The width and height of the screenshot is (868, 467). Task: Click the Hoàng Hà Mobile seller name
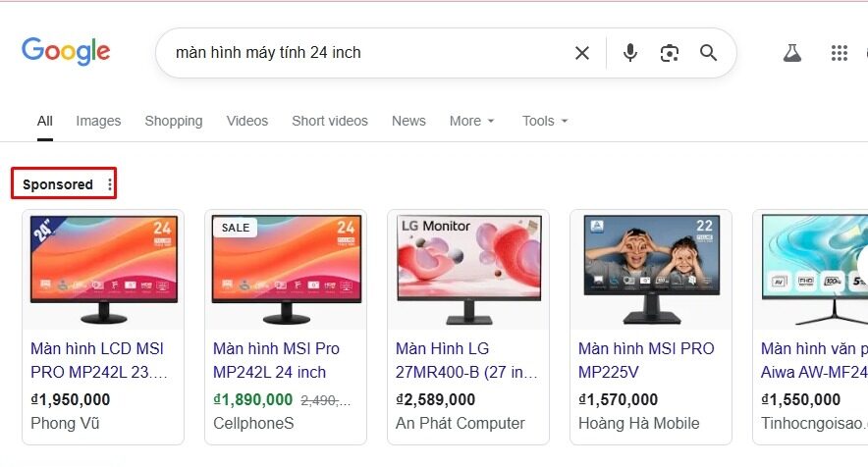pyautogui.click(x=639, y=423)
